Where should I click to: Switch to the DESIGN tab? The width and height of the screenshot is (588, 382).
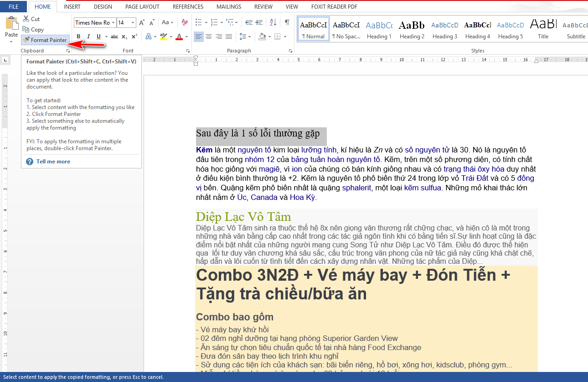coord(103,7)
